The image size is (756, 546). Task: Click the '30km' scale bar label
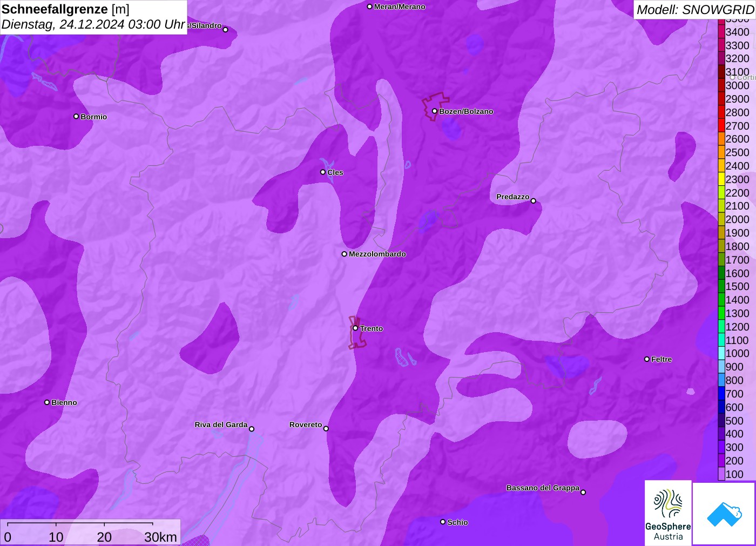click(160, 537)
